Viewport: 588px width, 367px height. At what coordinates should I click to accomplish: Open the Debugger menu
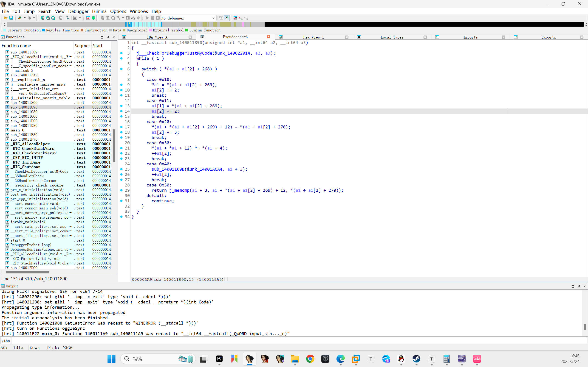pos(78,11)
